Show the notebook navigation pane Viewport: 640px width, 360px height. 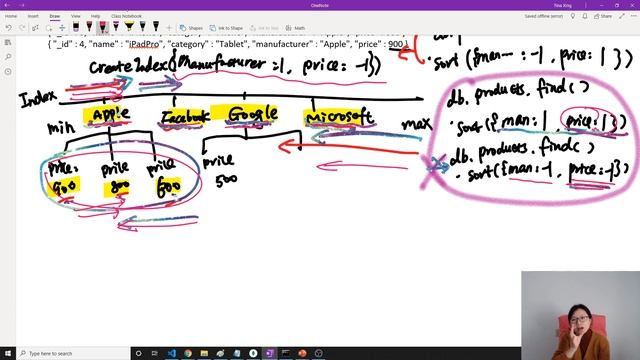point(8,42)
